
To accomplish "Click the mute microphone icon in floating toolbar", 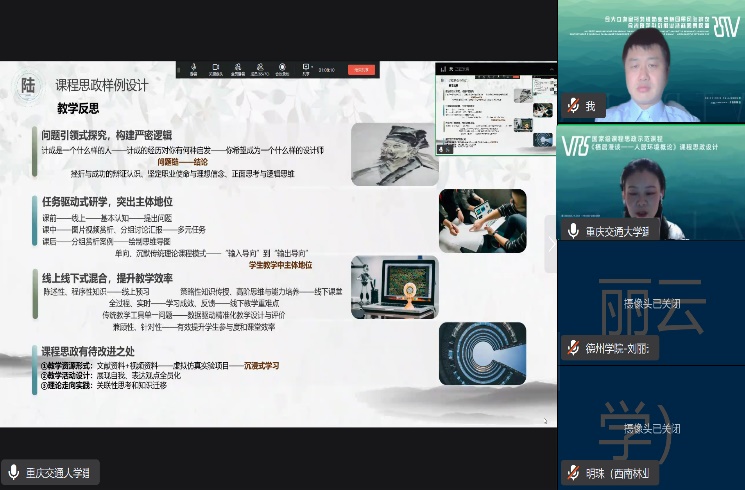I will [x=192, y=69].
